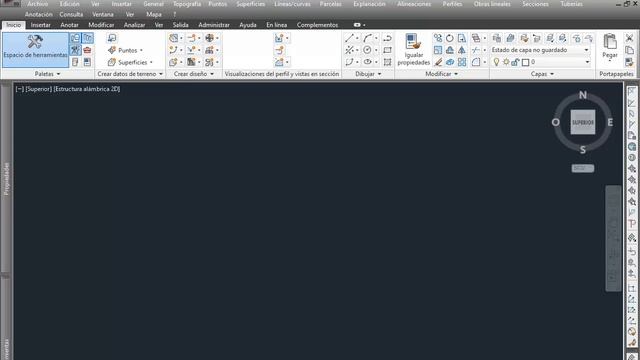Click the En línea ribbon tab
The image size is (640, 360).
[277, 25]
